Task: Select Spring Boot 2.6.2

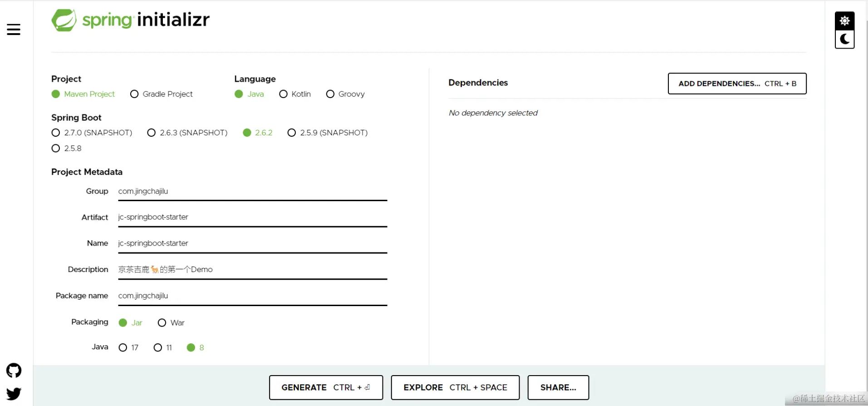Action: (x=258, y=133)
